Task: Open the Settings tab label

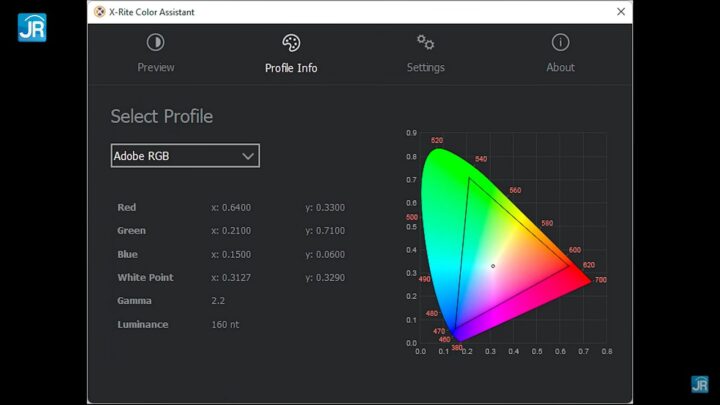Action: (x=425, y=68)
